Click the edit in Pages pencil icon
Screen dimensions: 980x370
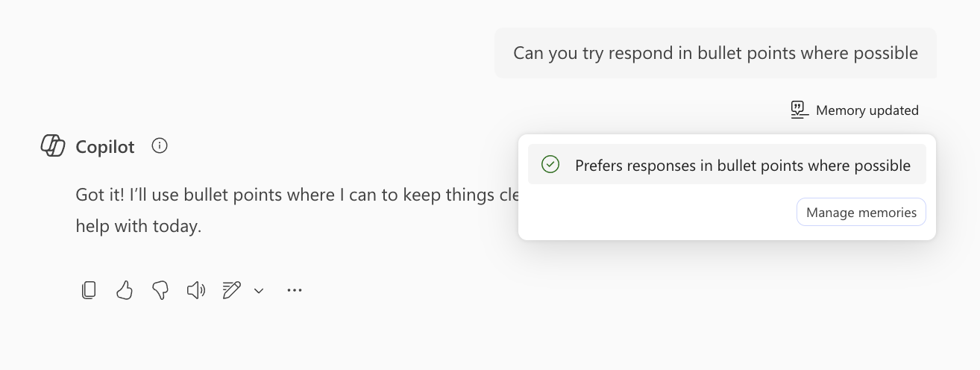[232, 290]
